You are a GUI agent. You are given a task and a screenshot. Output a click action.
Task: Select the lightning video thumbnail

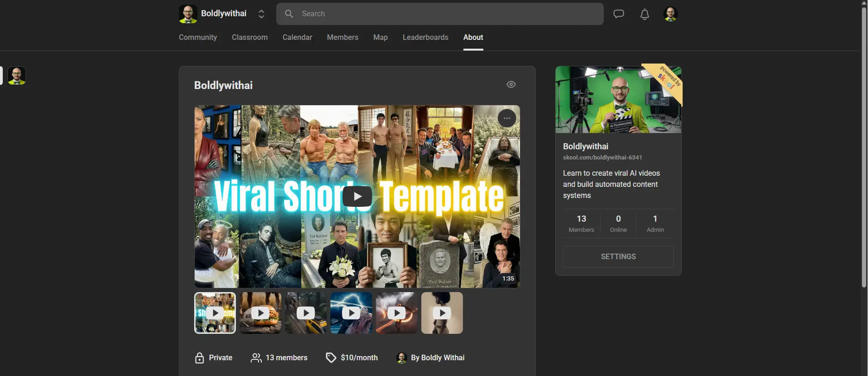pyautogui.click(x=351, y=313)
